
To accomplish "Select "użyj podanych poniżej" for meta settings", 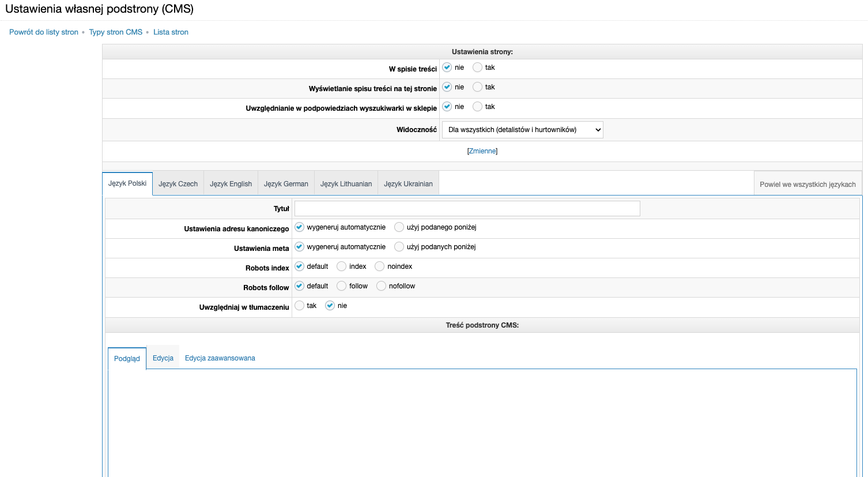I will pyautogui.click(x=399, y=246).
